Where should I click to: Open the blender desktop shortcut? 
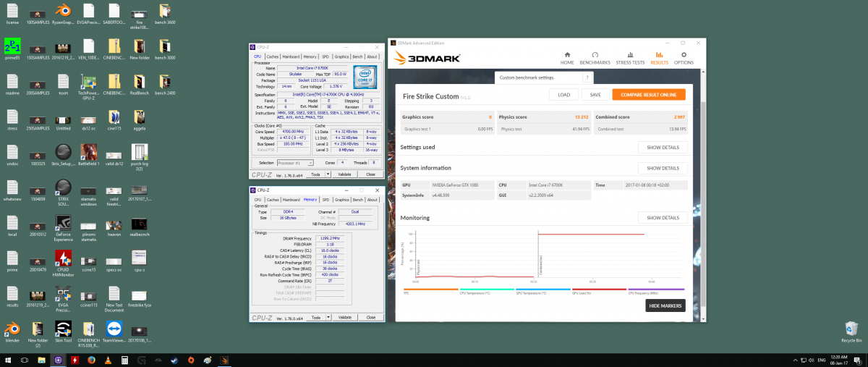click(12, 332)
